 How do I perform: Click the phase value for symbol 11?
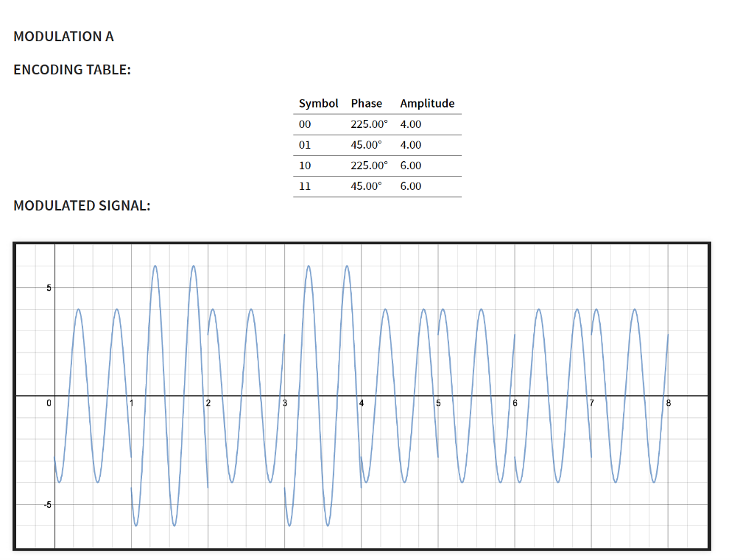(x=366, y=186)
